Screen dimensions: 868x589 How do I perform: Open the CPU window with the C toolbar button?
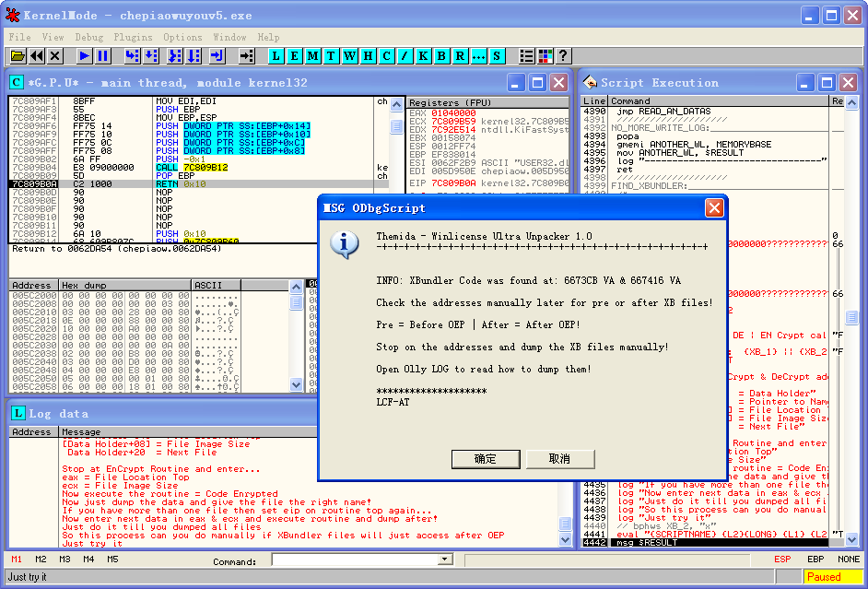386,56
